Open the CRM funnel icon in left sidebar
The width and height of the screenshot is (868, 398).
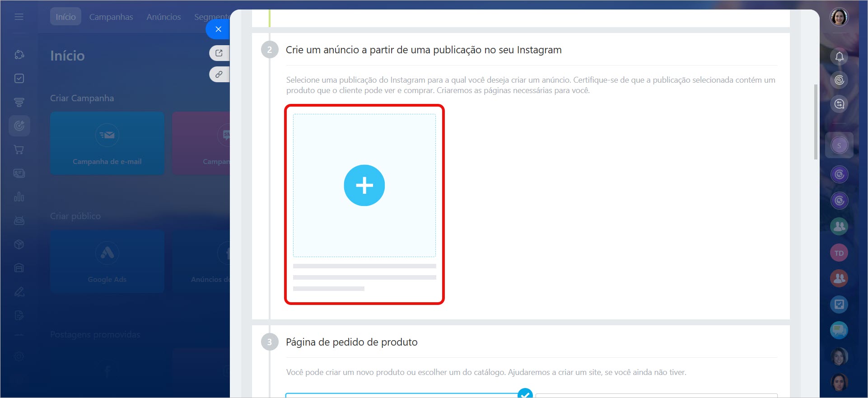click(x=19, y=103)
